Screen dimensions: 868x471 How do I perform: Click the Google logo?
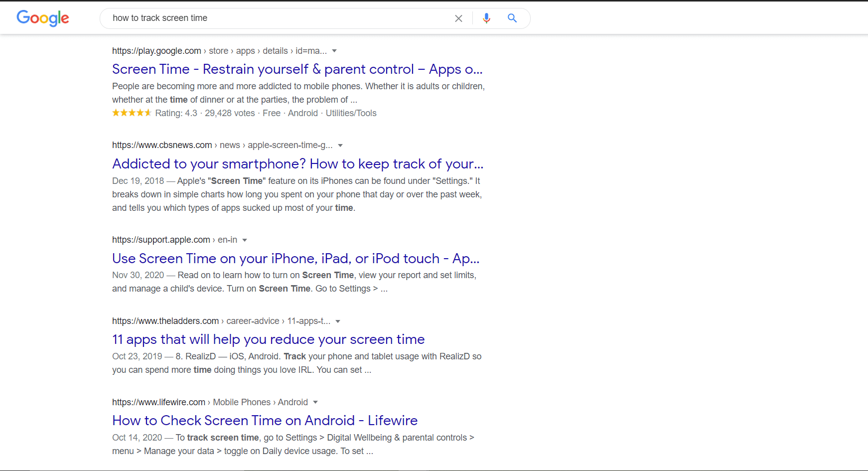43,18
